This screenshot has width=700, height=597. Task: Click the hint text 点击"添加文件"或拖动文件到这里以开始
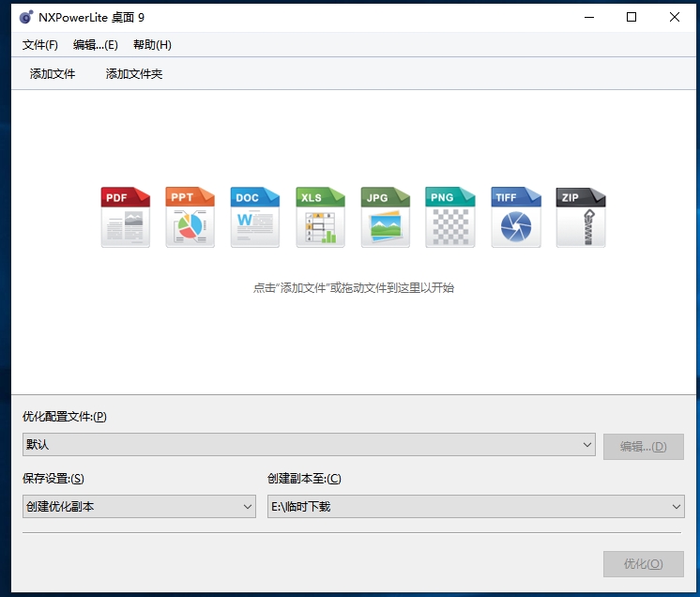pos(354,287)
